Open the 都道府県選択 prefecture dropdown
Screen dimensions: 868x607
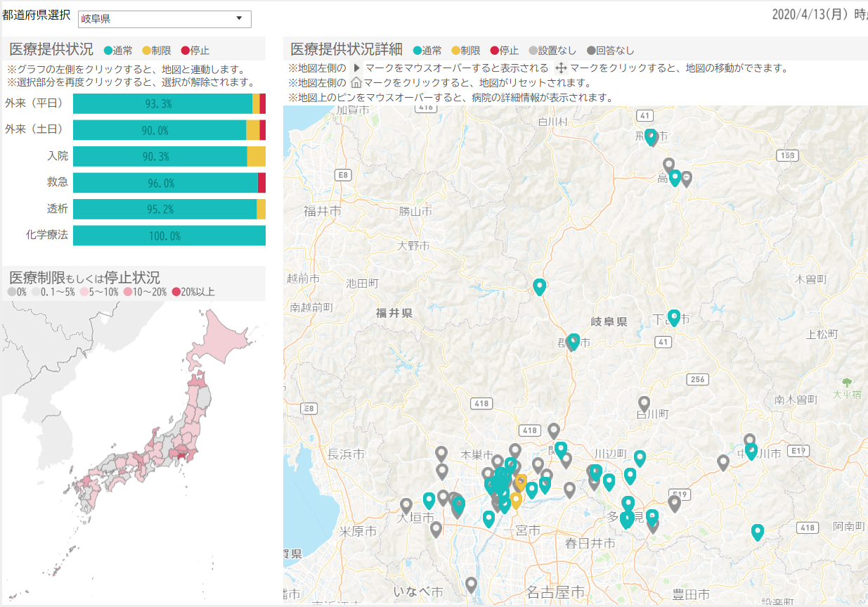164,19
